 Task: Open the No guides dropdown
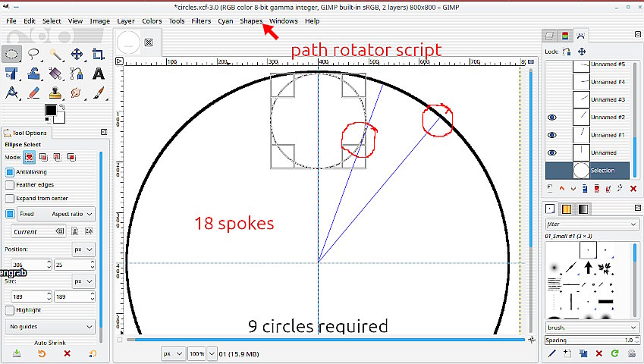click(51, 327)
